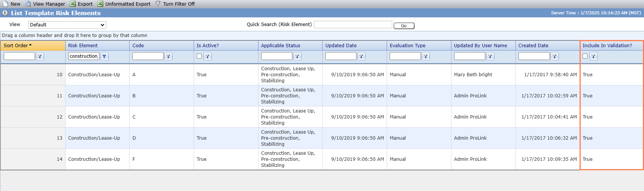
Task: Click the New document icon
Action: click(5, 4)
